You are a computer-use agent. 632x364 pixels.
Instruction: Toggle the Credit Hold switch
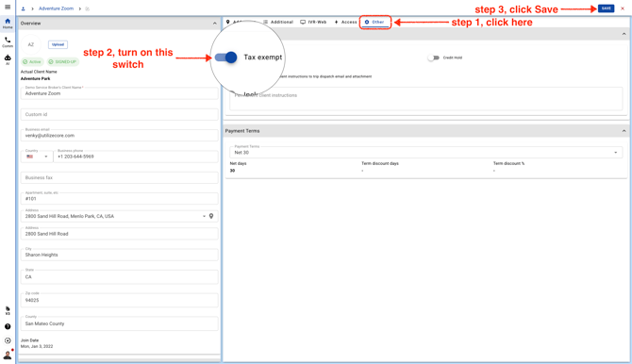433,58
